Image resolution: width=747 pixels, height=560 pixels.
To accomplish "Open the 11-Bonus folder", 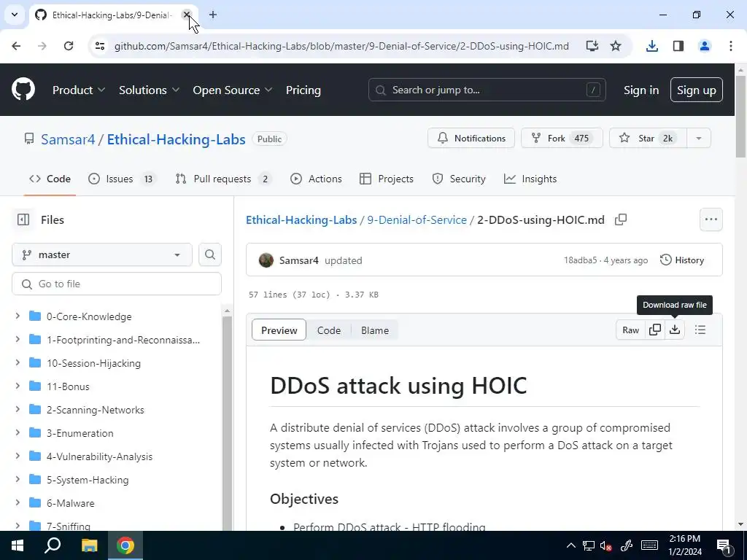I will point(68,386).
